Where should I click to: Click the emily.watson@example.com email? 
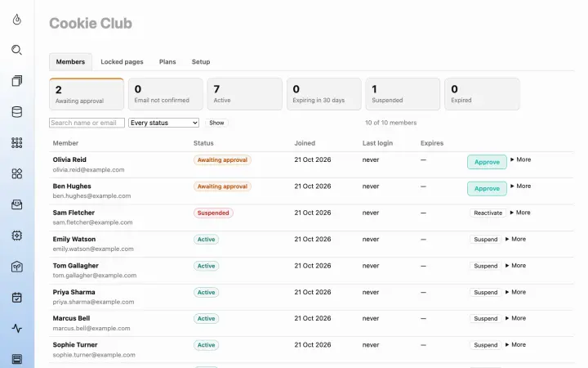93,249
